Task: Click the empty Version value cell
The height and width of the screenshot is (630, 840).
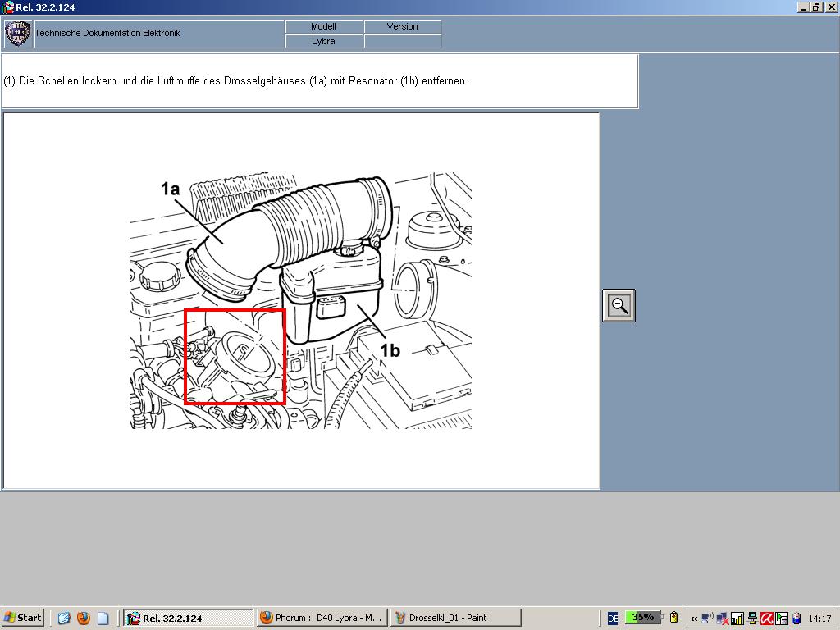Action: [402, 41]
